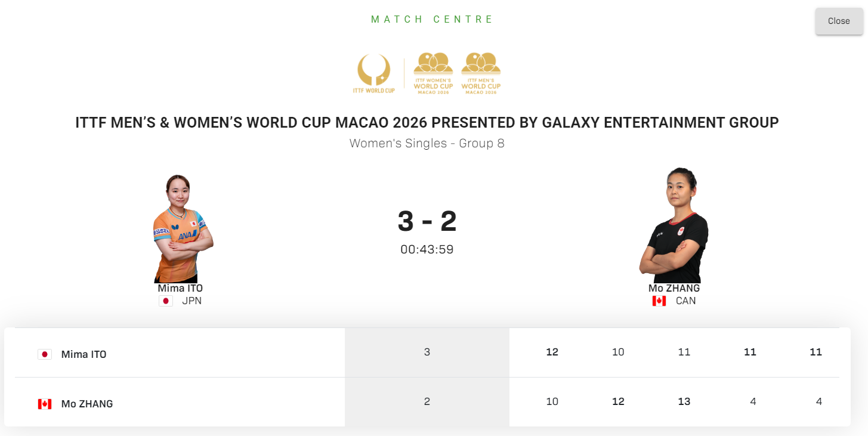Click the Japan flag in the score table
Image resolution: width=868 pixels, height=436 pixels.
(45, 354)
